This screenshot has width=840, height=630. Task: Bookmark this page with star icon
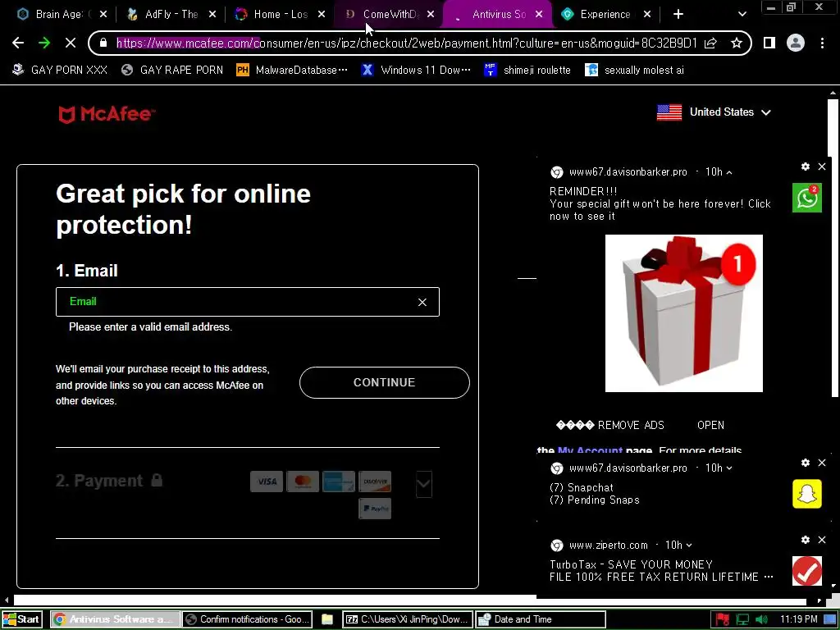737,43
